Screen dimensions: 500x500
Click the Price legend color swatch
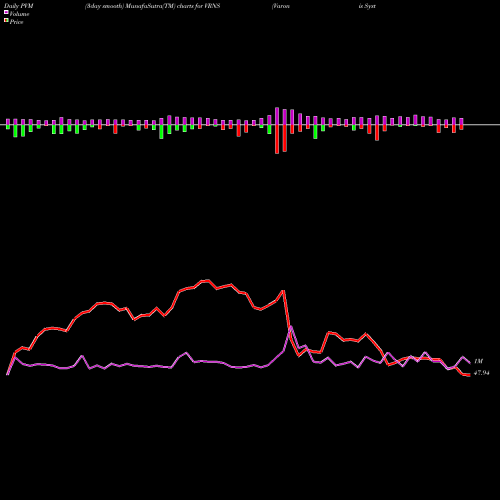coord(6,21)
